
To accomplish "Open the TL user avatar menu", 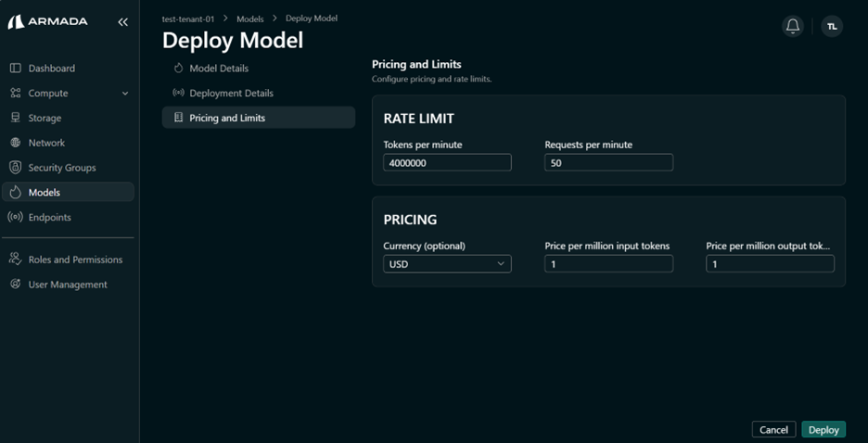I will click(x=832, y=26).
